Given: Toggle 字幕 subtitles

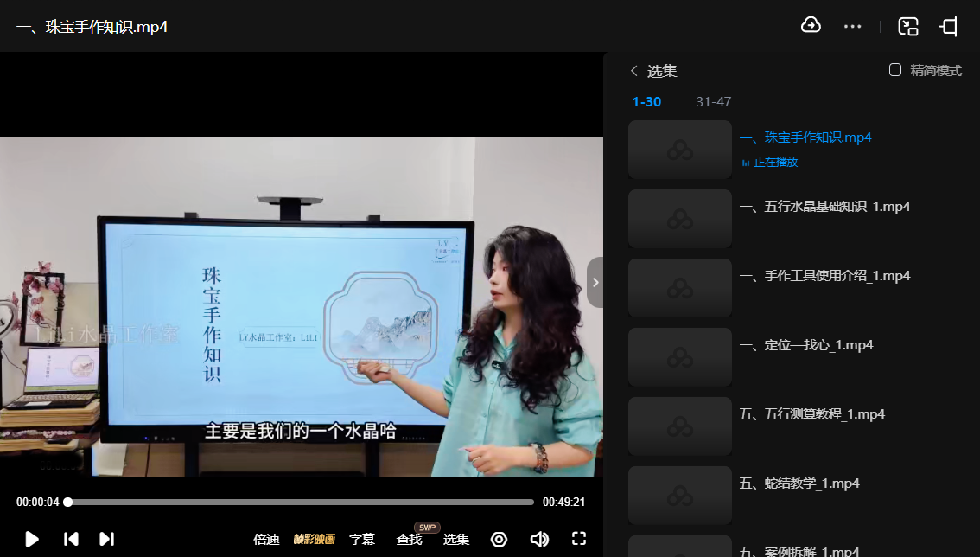Looking at the screenshot, I should point(362,539).
